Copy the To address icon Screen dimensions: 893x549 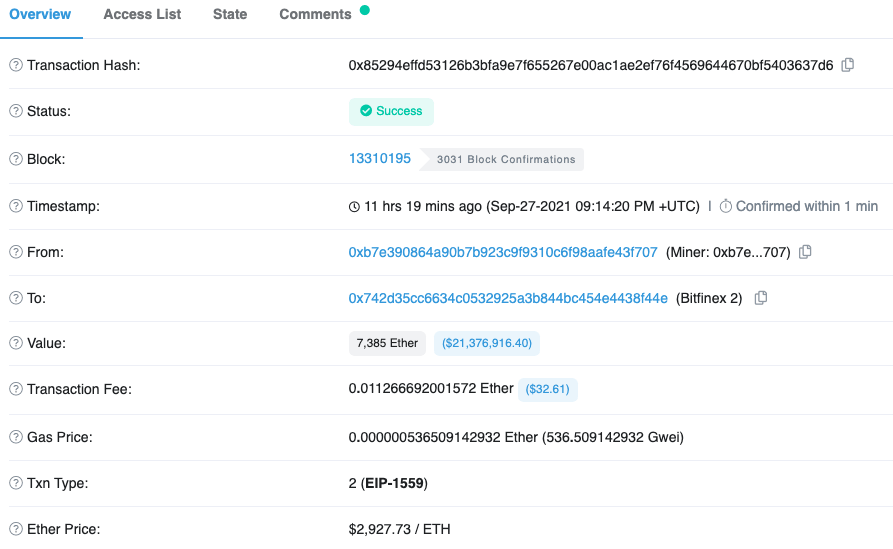[x=761, y=298]
